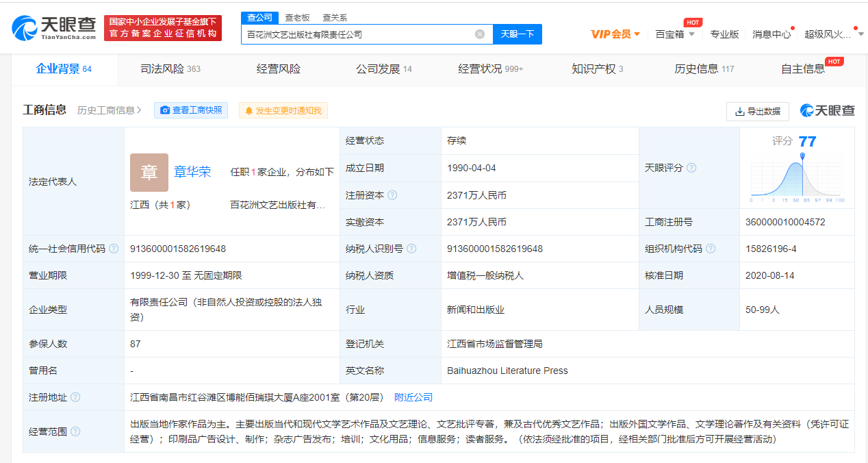
Task: Open the 百宝箱 dropdown menu
Action: [675, 34]
